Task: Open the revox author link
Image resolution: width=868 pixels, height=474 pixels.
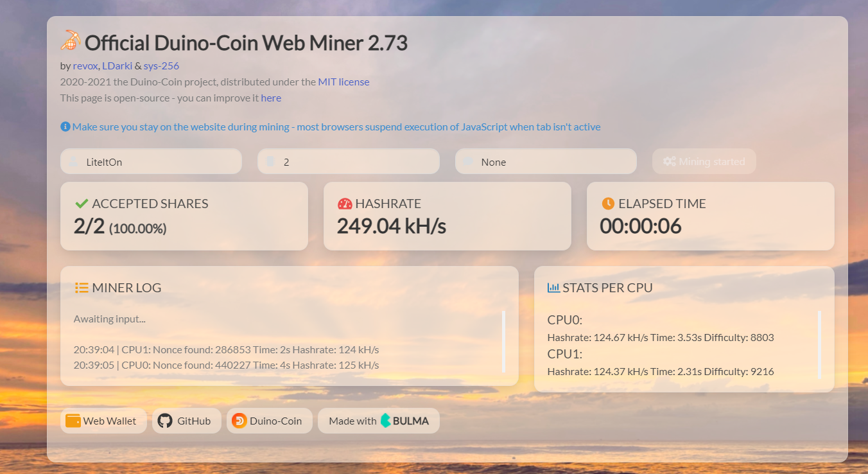Action: [x=84, y=65]
